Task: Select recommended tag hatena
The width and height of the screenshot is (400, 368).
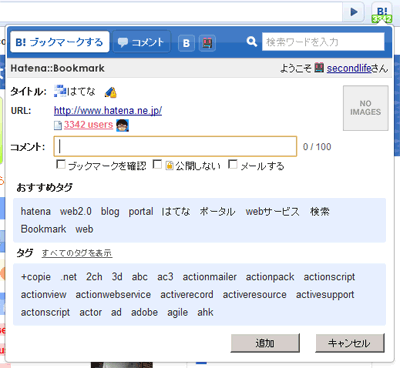Action: (36, 211)
